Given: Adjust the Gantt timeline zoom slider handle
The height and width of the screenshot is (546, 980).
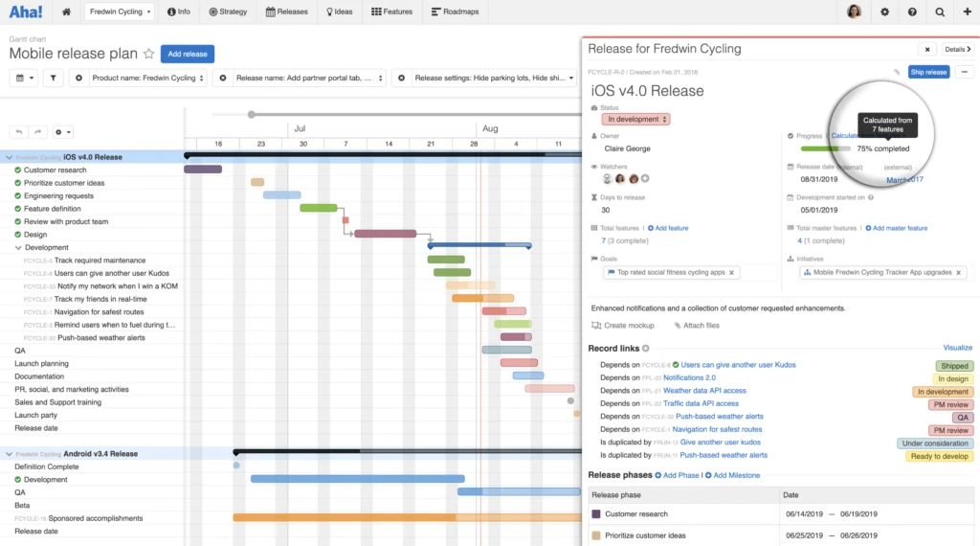Looking at the screenshot, I should (x=252, y=114).
